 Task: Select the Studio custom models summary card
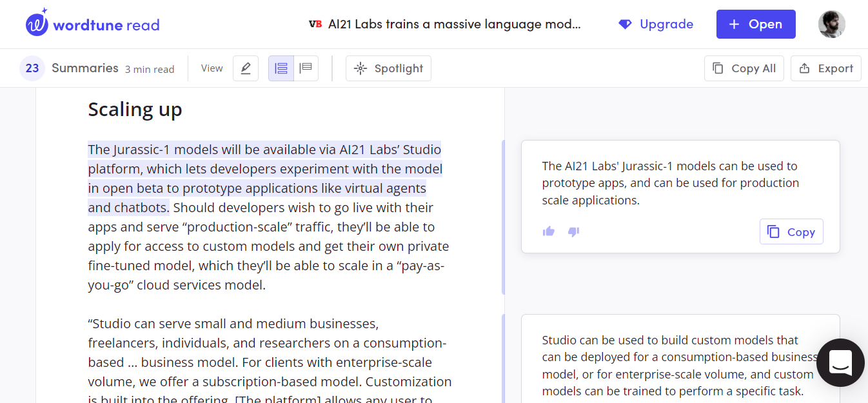[680, 359]
